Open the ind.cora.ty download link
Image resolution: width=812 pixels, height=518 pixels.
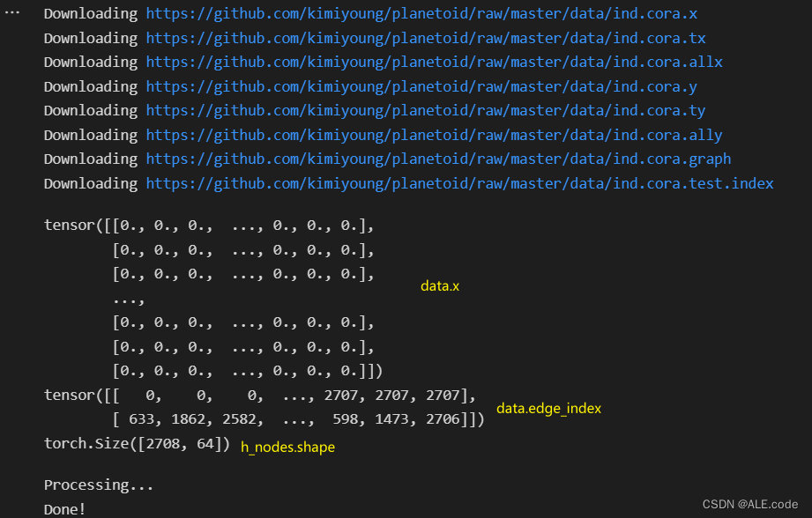pyautogui.click(x=426, y=111)
